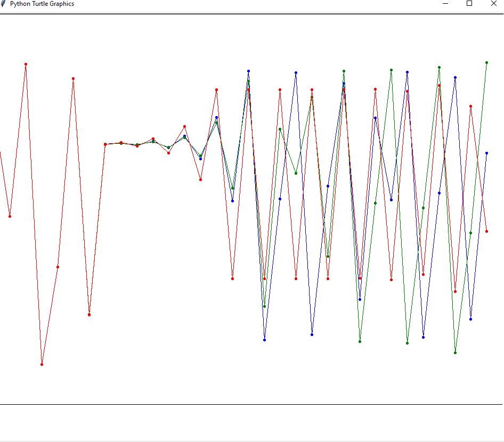Click the feather icon in the title bar
This screenshot has width=504, height=442.
point(4,4)
